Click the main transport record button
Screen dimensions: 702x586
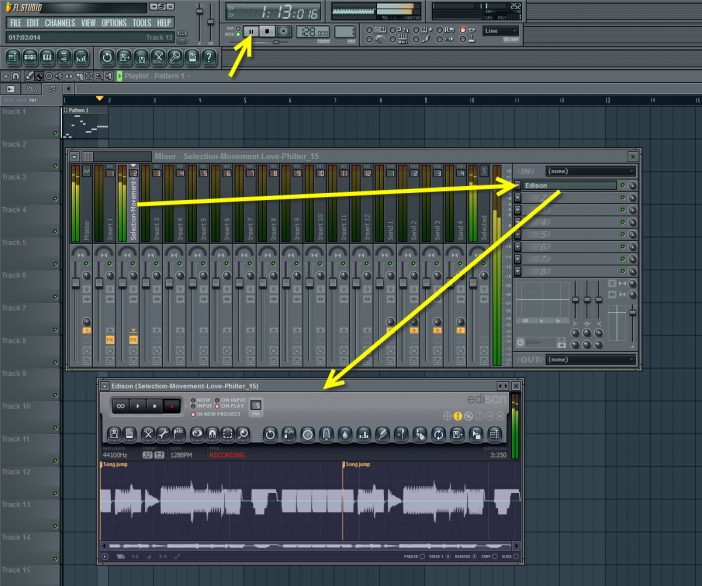pos(283,31)
